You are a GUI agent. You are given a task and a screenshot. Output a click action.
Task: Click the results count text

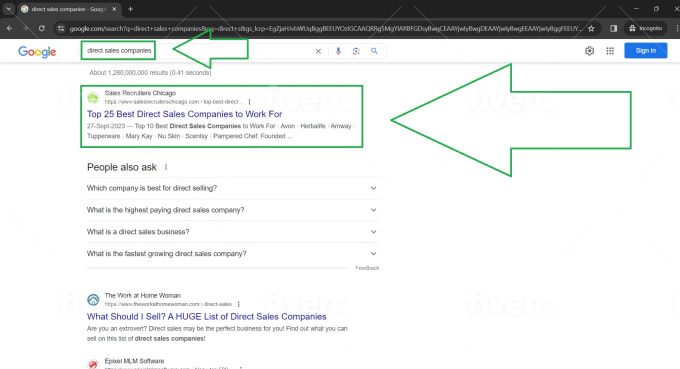(x=150, y=73)
